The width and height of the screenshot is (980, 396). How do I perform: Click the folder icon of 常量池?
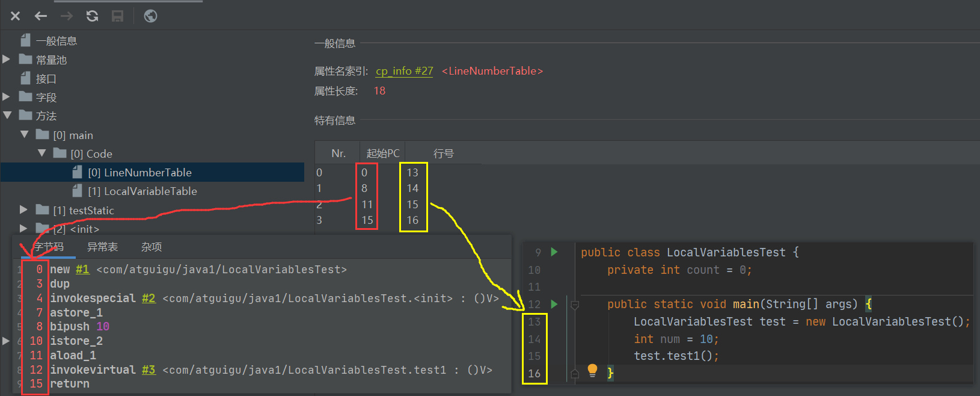(x=25, y=59)
